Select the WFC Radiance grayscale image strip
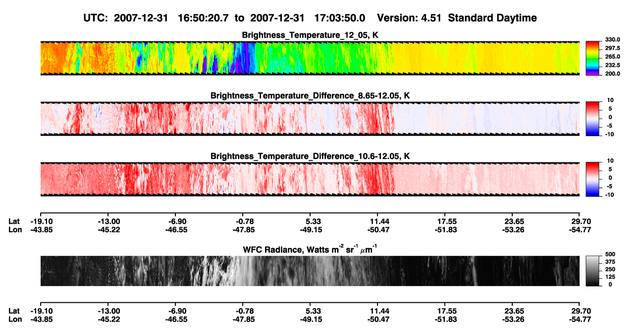 (310, 271)
